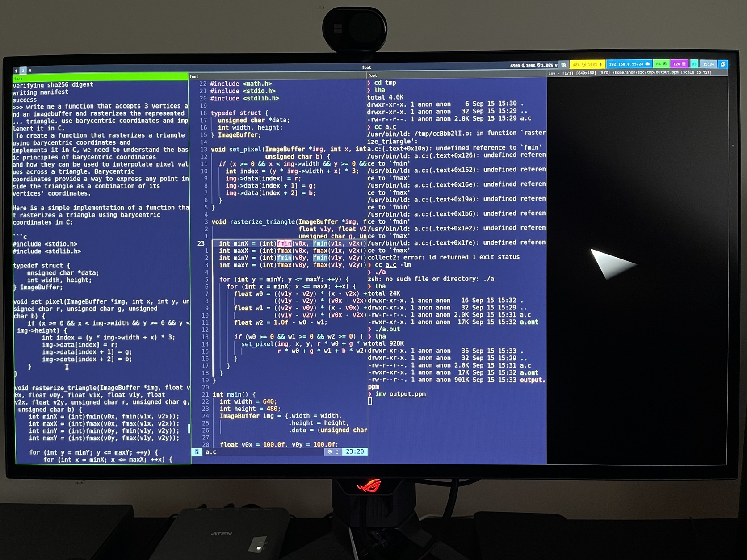747x560 pixels.
Task: Click 'int main() {' line in editor
Action: (x=234, y=394)
